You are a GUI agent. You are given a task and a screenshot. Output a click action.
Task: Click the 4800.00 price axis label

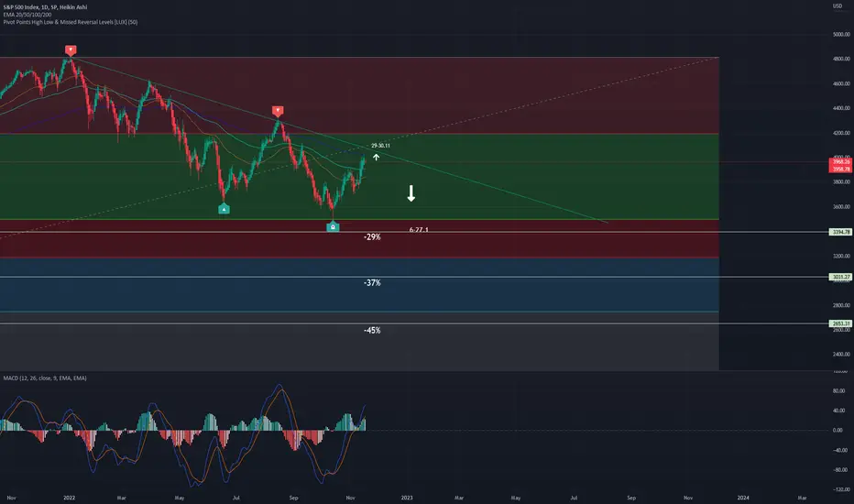(841, 59)
